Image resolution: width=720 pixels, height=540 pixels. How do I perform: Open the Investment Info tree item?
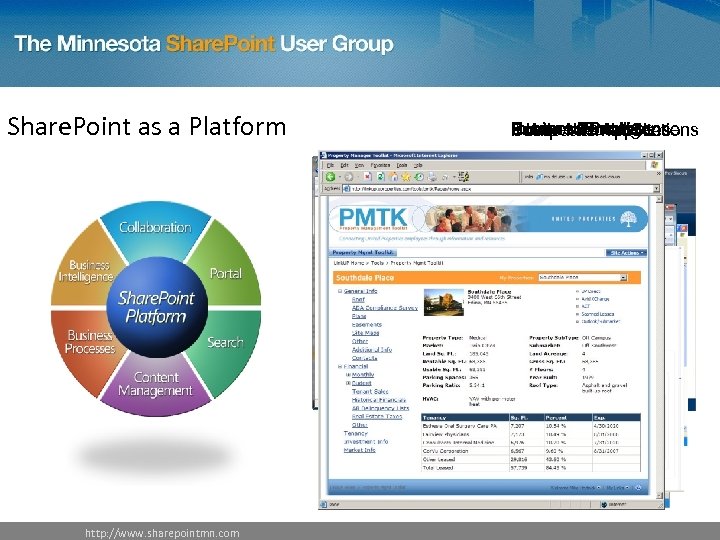(x=366, y=442)
